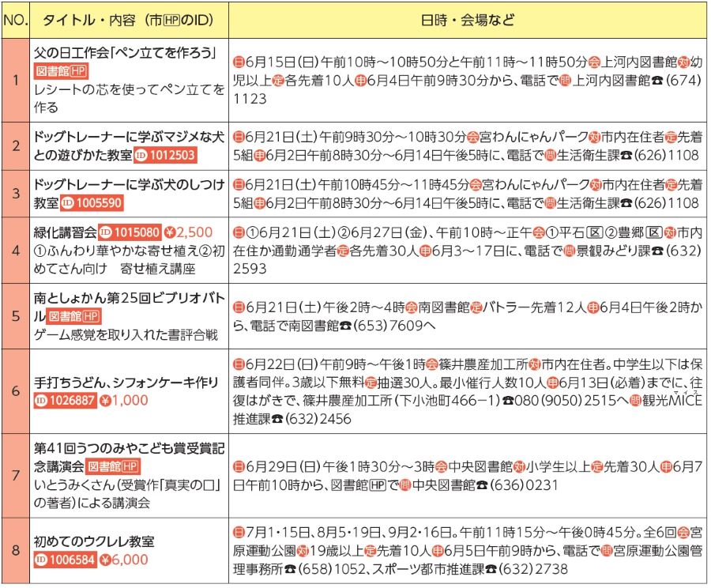The width and height of the screenshot is (711, 588).
Task: Click the ID 1012503 badge
Action: [165, 155]
